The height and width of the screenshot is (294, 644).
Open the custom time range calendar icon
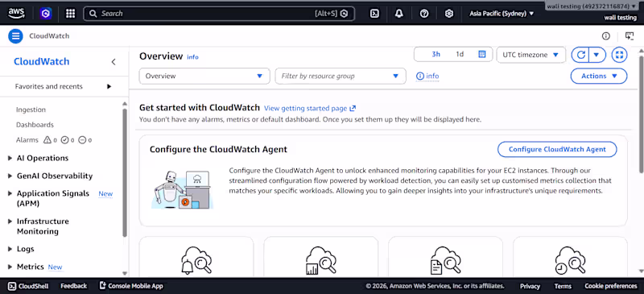(482, 54)
